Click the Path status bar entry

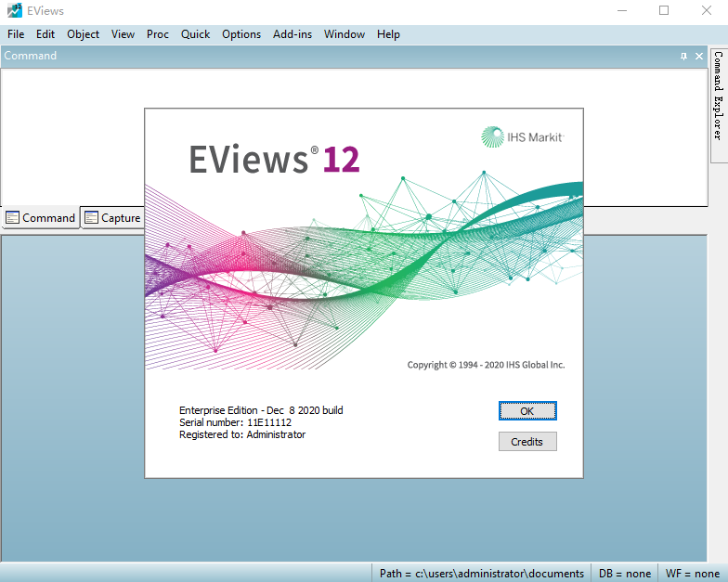coord(481,574)
